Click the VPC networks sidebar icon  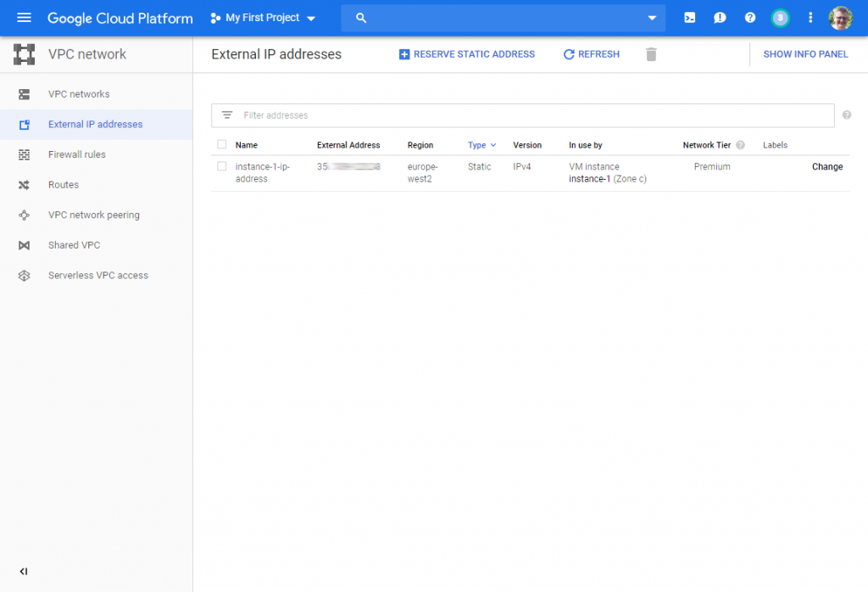tap(24, 94)
